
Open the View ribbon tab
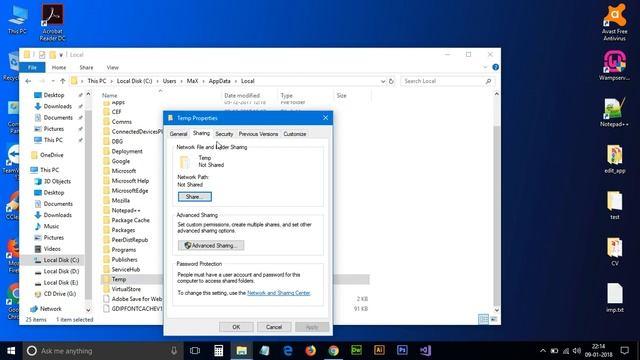(113, 67)
